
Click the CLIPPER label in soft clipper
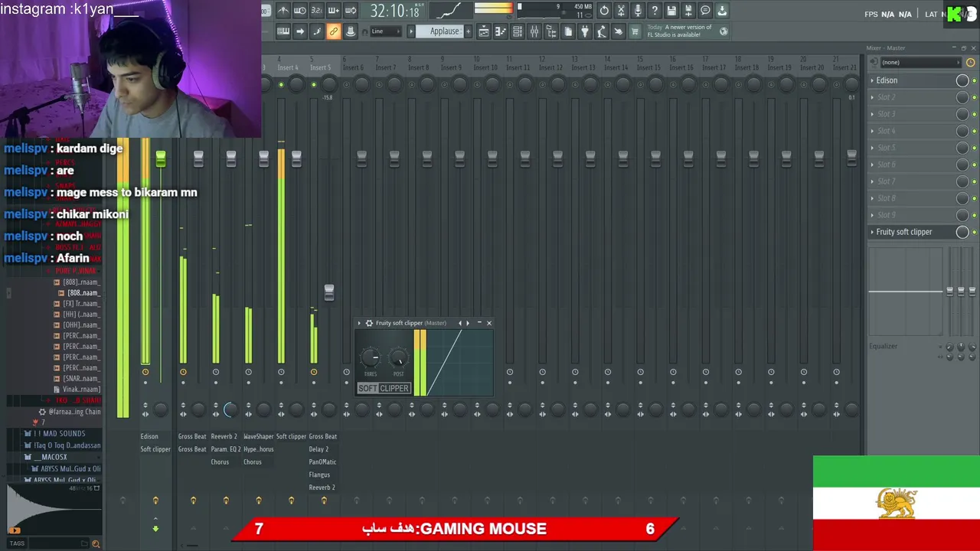click(394, 388)
